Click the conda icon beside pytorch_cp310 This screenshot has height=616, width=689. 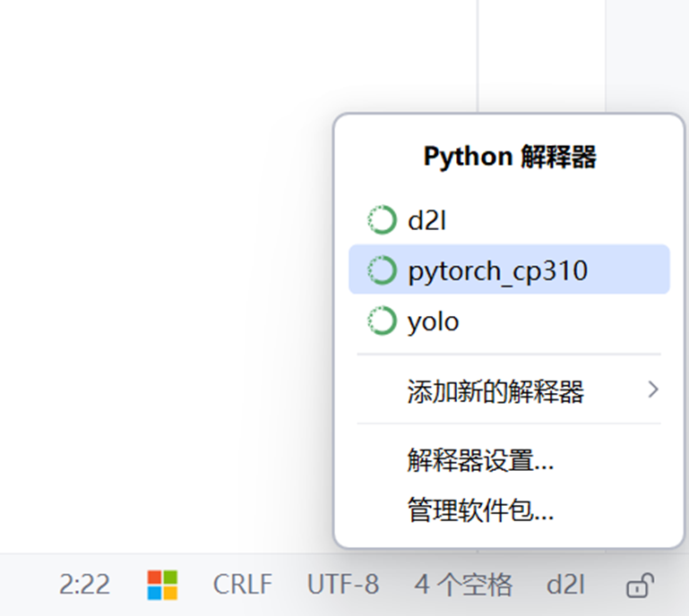382,270
